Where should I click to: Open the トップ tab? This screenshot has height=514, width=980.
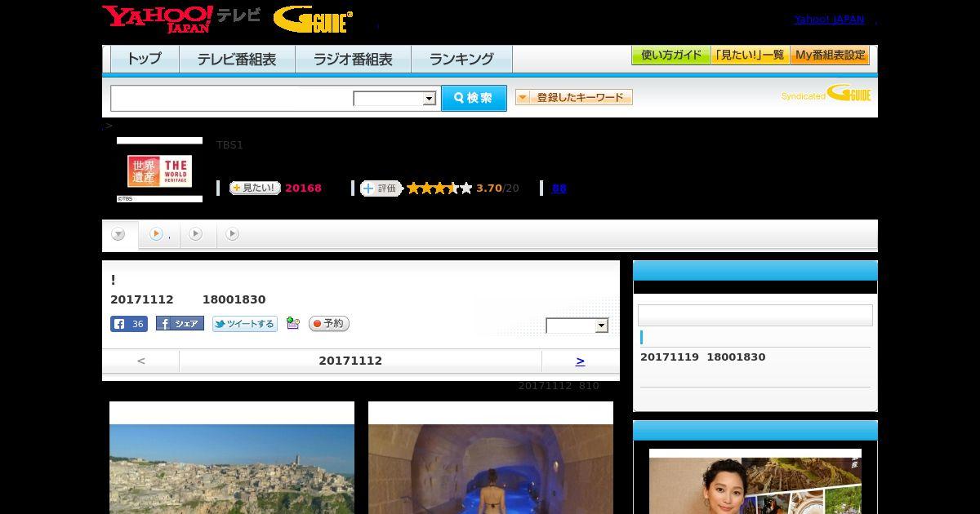pos(145,60)
